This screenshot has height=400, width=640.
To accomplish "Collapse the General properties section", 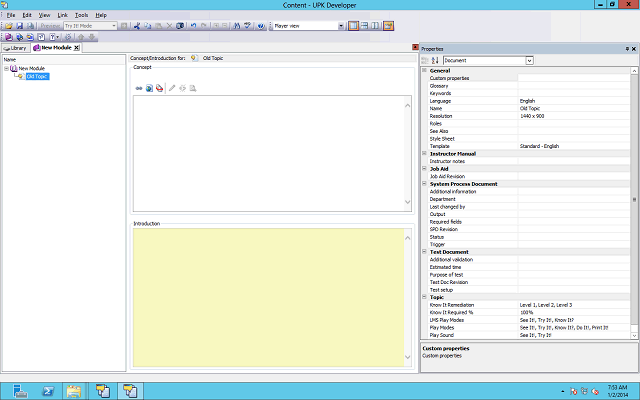I will point(424,70).
